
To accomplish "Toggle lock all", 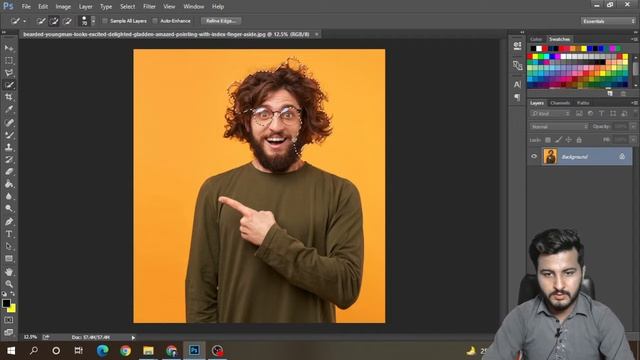I will [579, 140].
